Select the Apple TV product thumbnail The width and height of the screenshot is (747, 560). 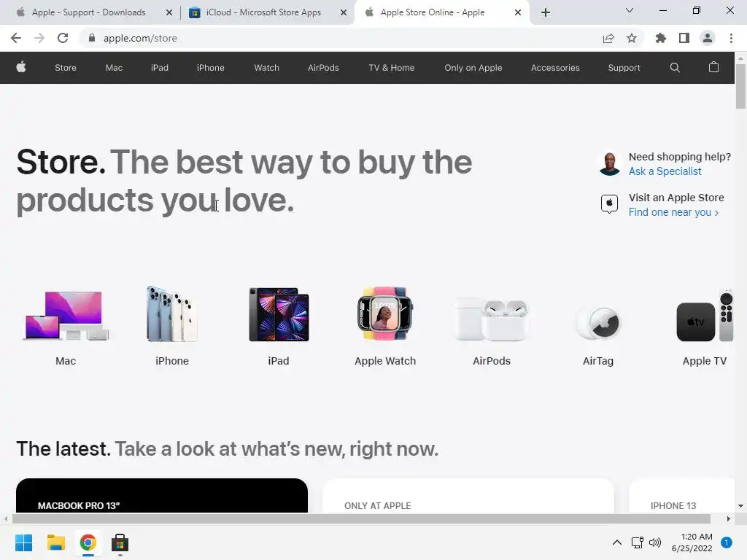point(705,316)
